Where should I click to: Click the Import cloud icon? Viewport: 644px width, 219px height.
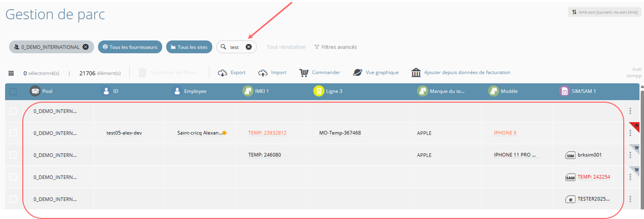(263, 73)
